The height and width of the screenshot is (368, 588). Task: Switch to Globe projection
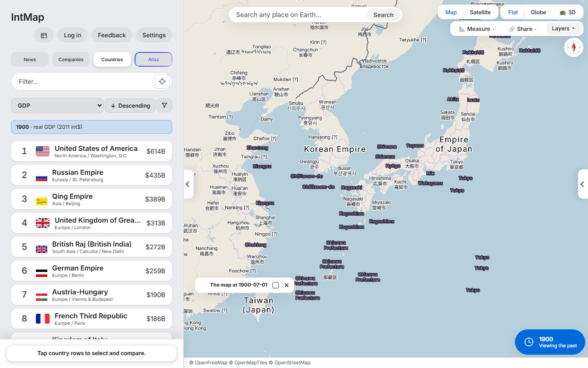tap(538, 12)
